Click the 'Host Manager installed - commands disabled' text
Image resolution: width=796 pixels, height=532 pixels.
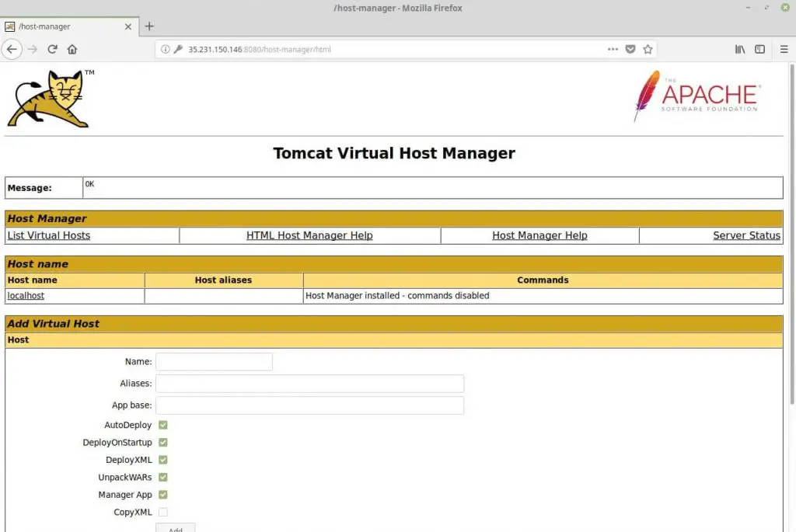pyautogui.click(x=397, y=296)
